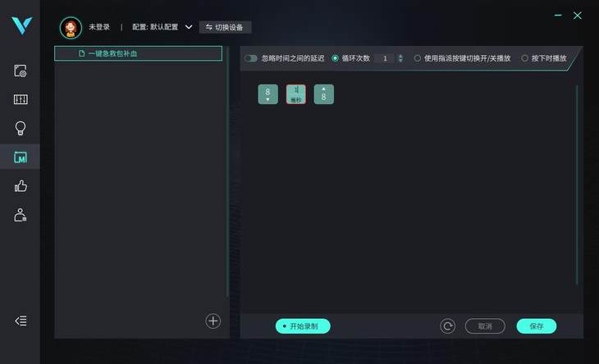Image resolution: width=599 pixels, height=364 pixels.
Task: Click the switch device button
Action: tap(225, 27)
